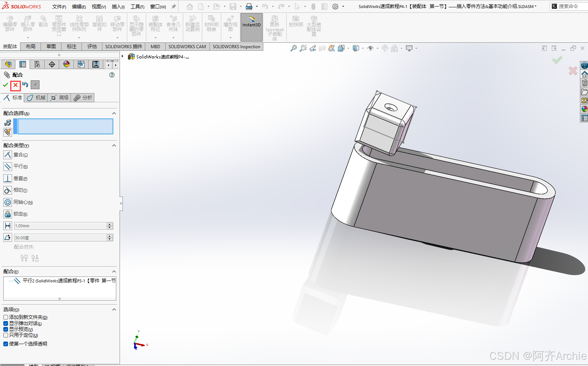
Task: Select the Parallel mate icon
Action: (8, 167)
